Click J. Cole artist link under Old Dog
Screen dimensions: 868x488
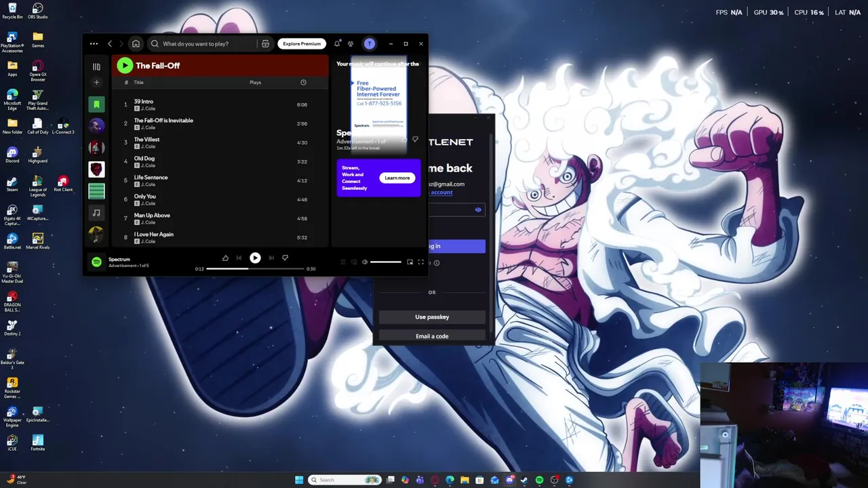[148, 165]
